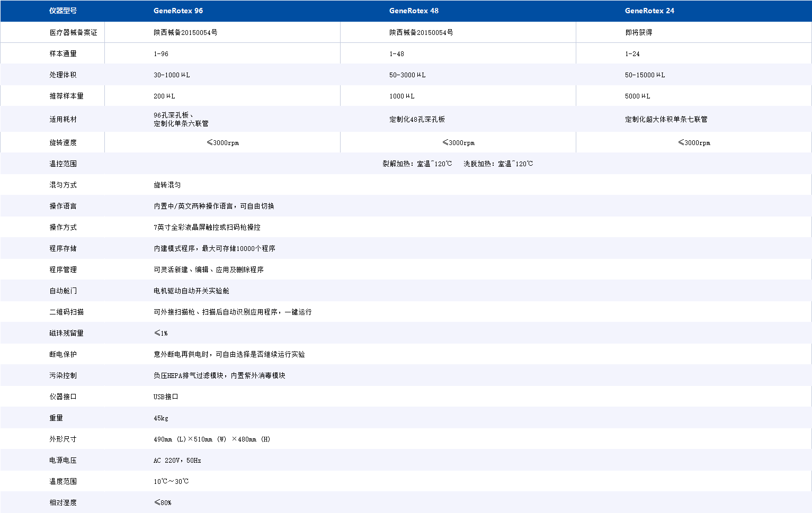The height and width of the screenshot is (513, 812).
Task: Select the 'GeneRotex 96' column header
Action: 178,11
